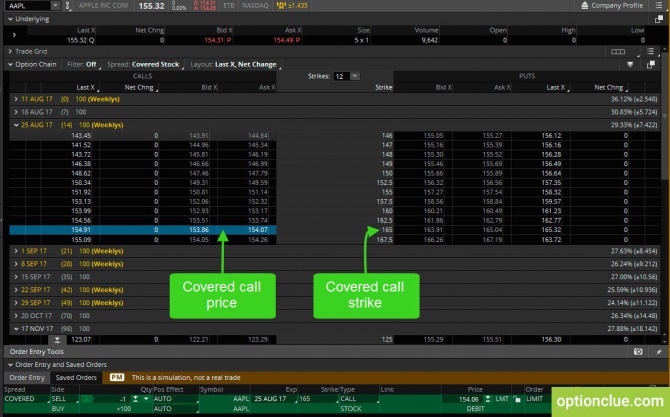The width and height of the screenshot is (670, 417).
Task: Click call bid 153.86 on strike 165
Action: click(199, 230)
